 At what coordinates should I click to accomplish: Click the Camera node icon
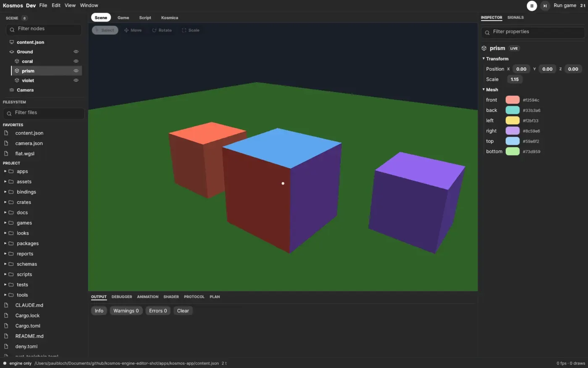coord(12,90)
